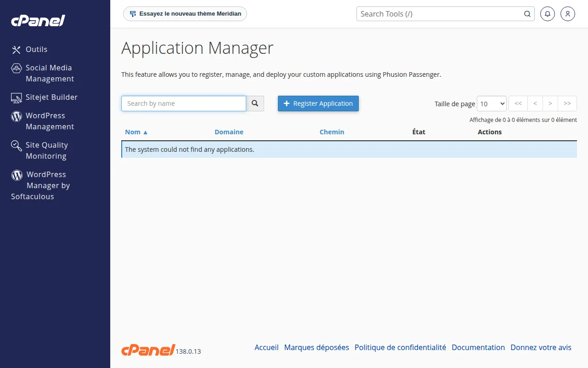Image resolution: width=588 pixels, height=368 pixels.
Task: Go to previous page with < button
Action: click(535, 103)
